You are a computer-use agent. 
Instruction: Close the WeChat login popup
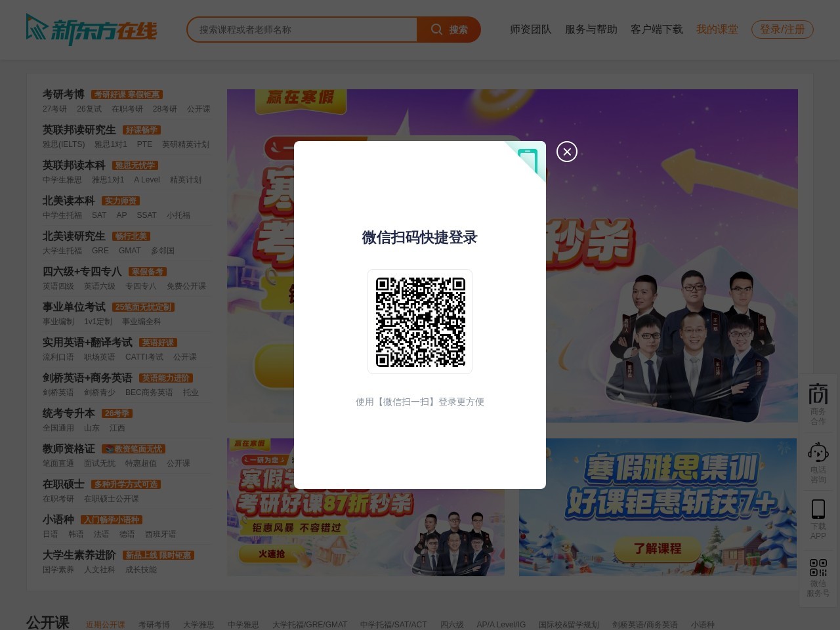coord(567,152)
